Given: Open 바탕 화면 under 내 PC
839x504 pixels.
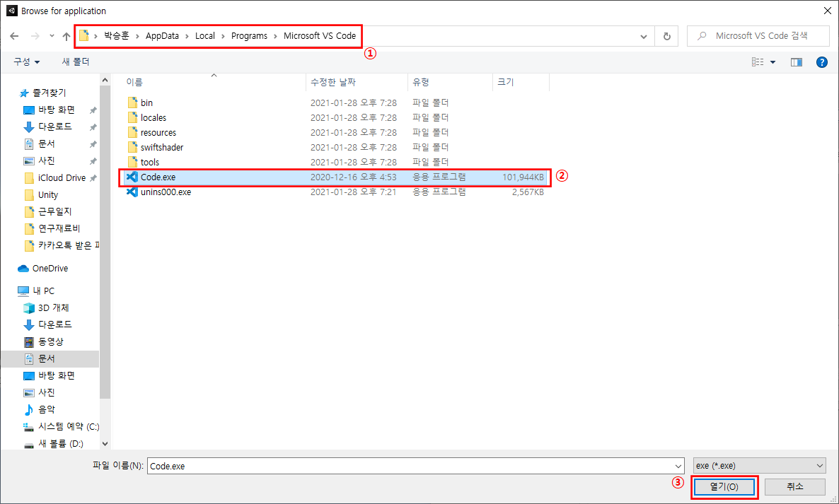Looking at the screenshot, I should tap(56, 376).
